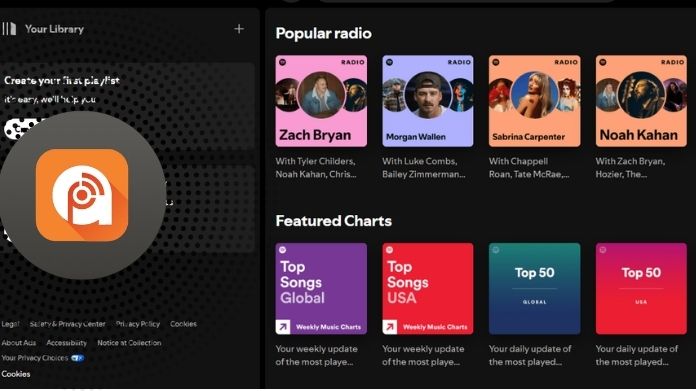Click Spotify logo on Top Songs USA cover
696x391 pixels.
[389, 250]
